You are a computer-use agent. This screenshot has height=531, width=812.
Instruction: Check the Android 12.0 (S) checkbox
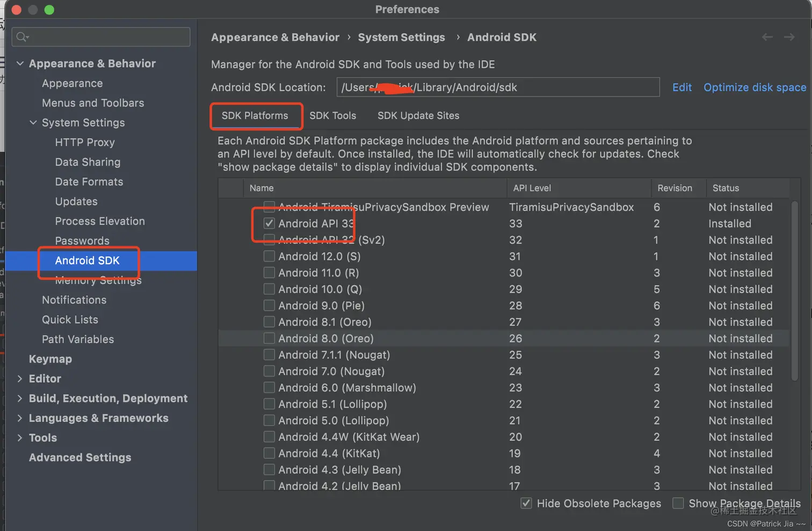269,256
